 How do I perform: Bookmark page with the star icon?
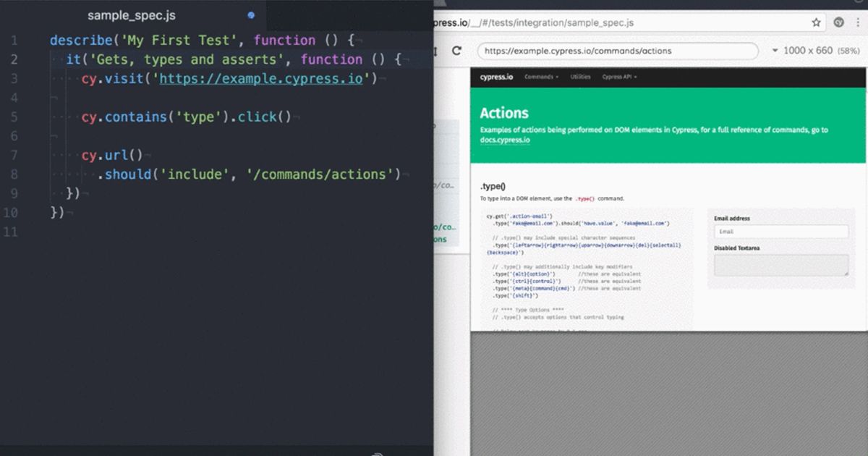[x=816, y=22]
